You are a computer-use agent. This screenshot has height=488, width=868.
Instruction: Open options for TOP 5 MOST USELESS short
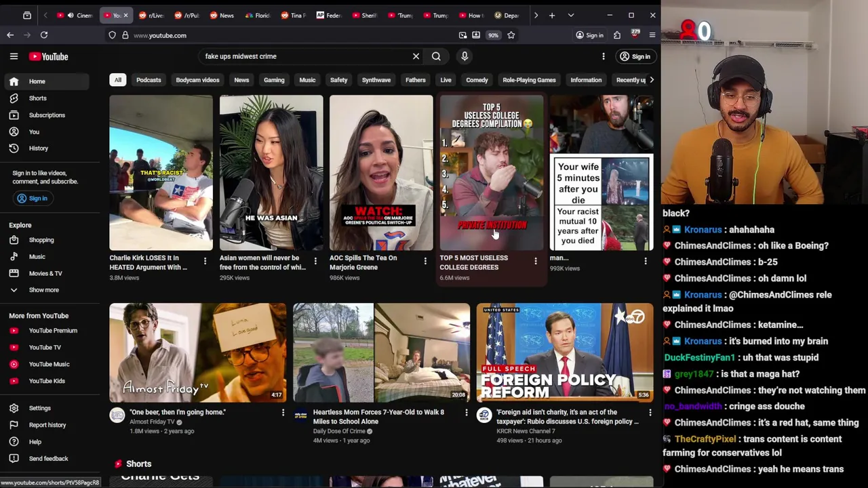pos(535,261)
